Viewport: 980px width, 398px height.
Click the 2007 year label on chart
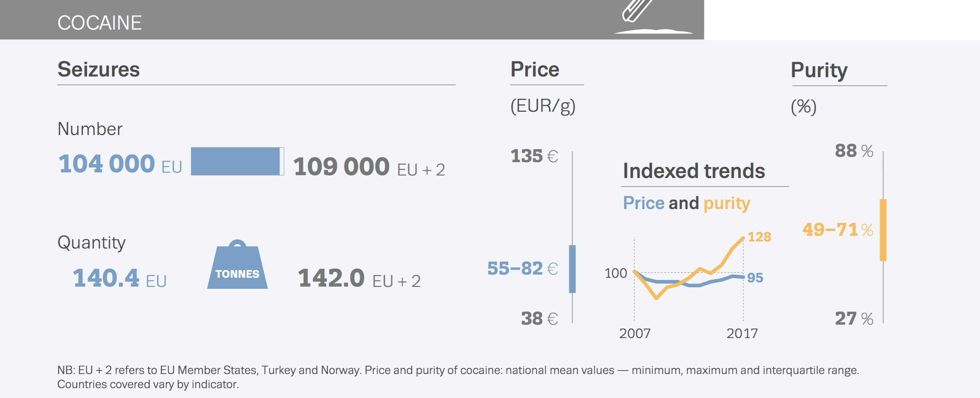tap(635, 333)
